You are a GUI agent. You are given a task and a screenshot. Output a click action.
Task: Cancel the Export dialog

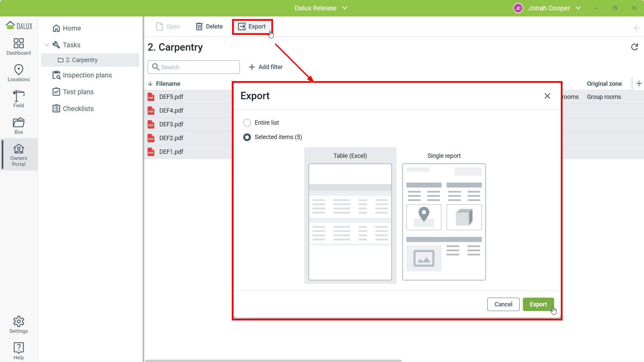tap(503, 304)
